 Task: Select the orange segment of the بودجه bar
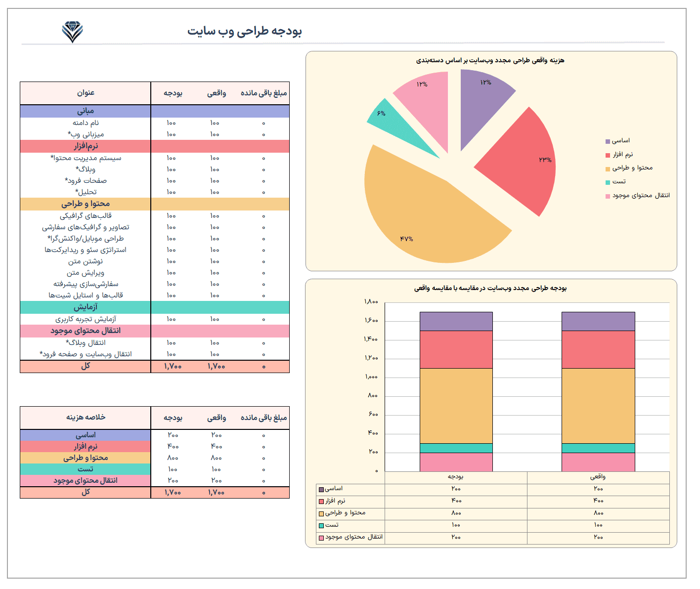pyautogui.click(x=456, y=406)
